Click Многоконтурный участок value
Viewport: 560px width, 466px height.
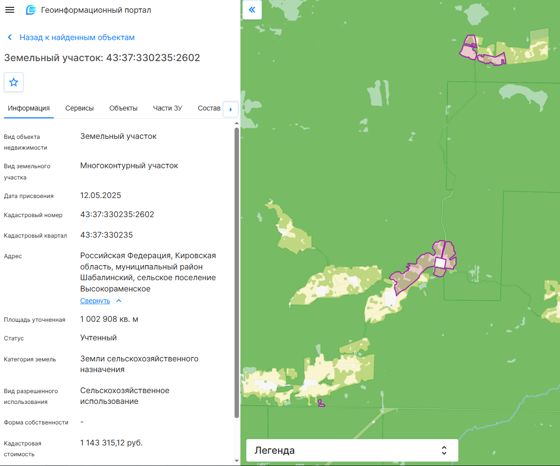pos(129,166)
